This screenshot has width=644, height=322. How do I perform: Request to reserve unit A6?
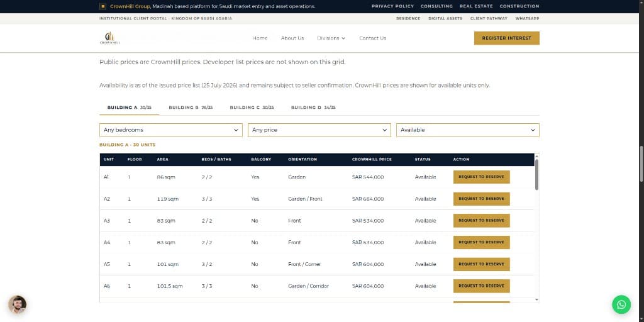481,286
